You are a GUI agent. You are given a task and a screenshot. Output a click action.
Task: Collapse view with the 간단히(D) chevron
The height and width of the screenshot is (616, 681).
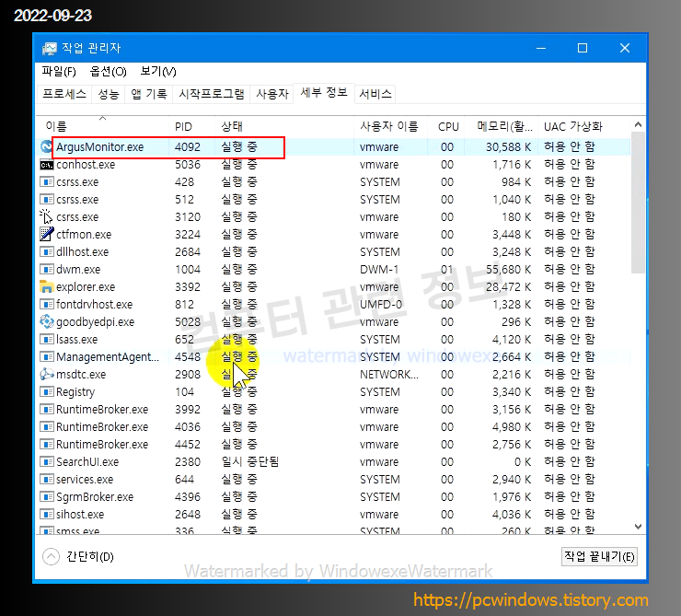(x=51, y=556)
